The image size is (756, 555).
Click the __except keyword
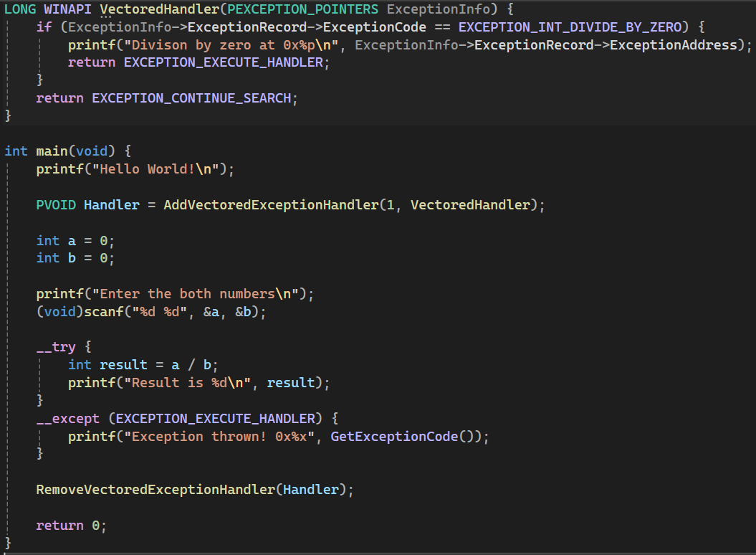[67, 418]
